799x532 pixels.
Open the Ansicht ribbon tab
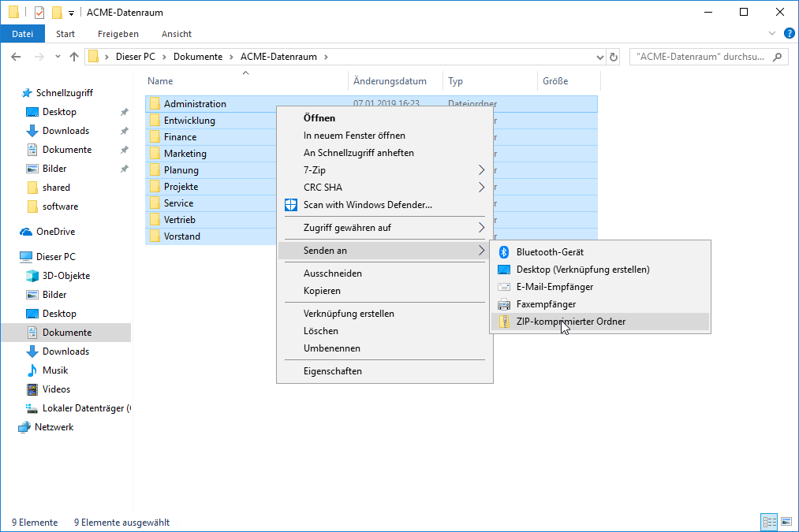(x=177, y=34)
